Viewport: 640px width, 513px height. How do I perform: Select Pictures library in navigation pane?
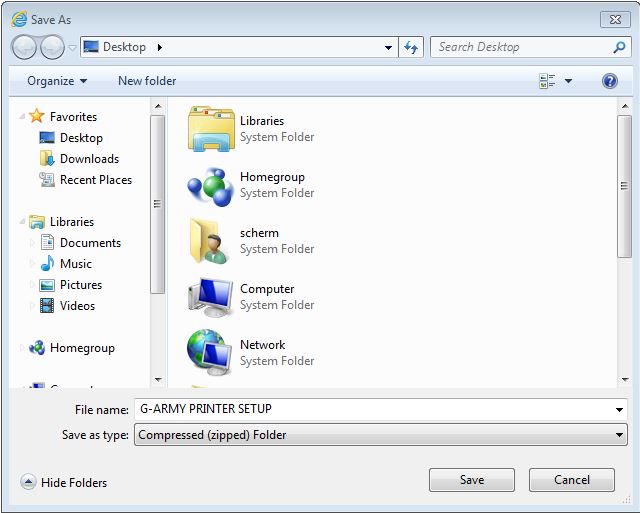pos(70,284)
